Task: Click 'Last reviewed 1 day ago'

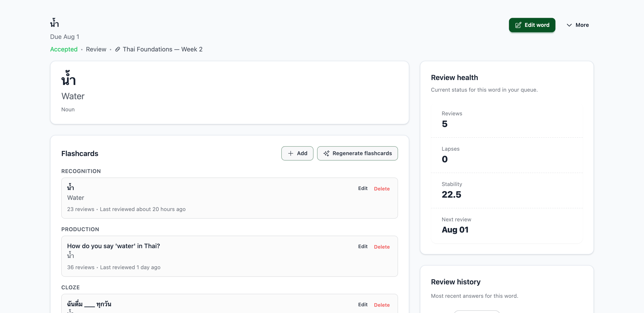Action: tap(130, 267)
